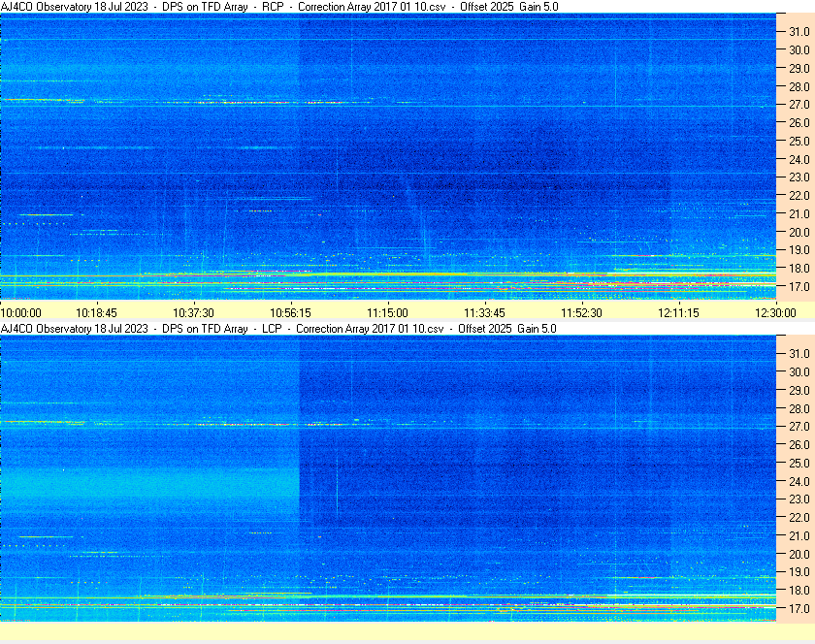Image resolution: width=815 pixels, height=644 pixels.
Task: Click the 30.0 frequency label on LCP plot
Action: point(799,371)
